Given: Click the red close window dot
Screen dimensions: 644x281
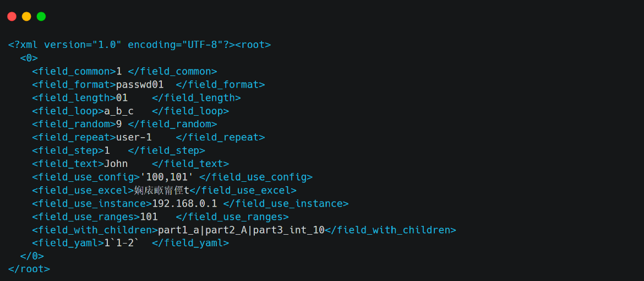Looking at the screenshot, I should pyautogui.click(x=12, y=17).
